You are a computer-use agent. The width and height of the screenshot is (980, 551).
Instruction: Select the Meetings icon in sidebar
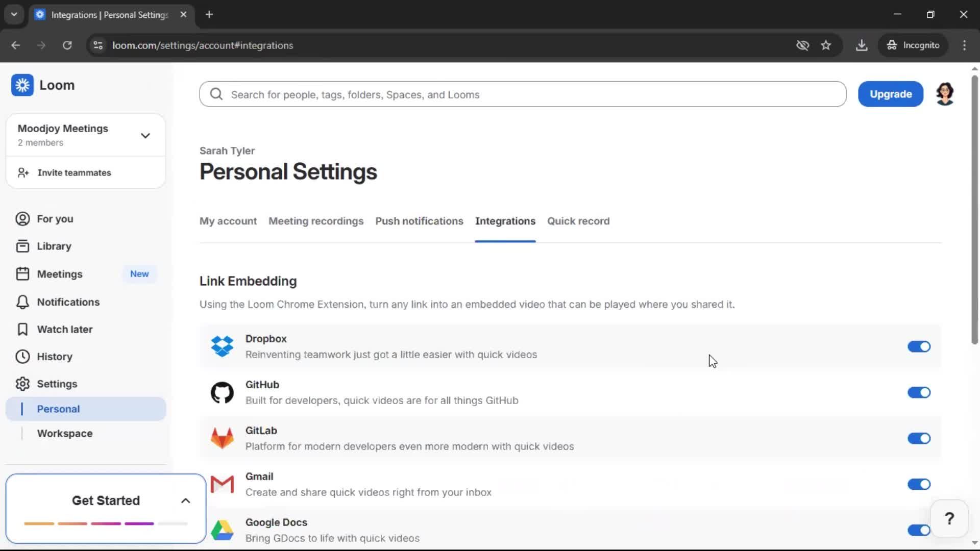pos(22,274)
